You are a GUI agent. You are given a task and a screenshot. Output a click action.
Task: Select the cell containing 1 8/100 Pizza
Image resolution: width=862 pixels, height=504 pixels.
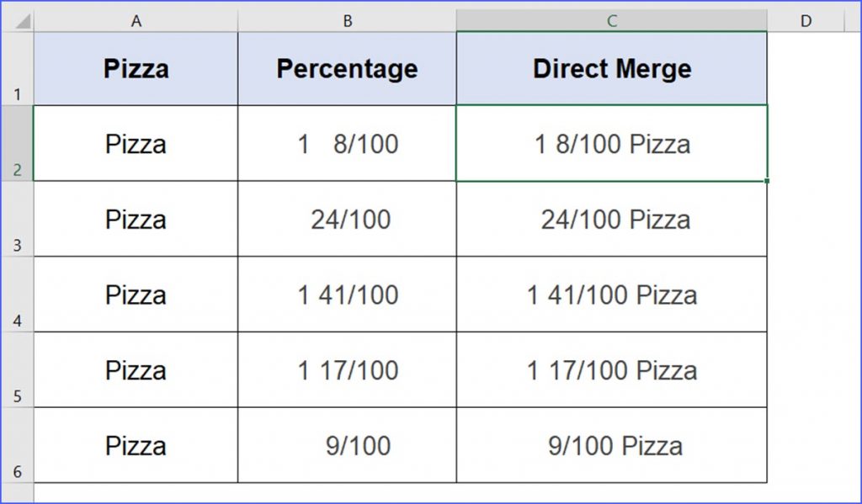coord(612,144)
